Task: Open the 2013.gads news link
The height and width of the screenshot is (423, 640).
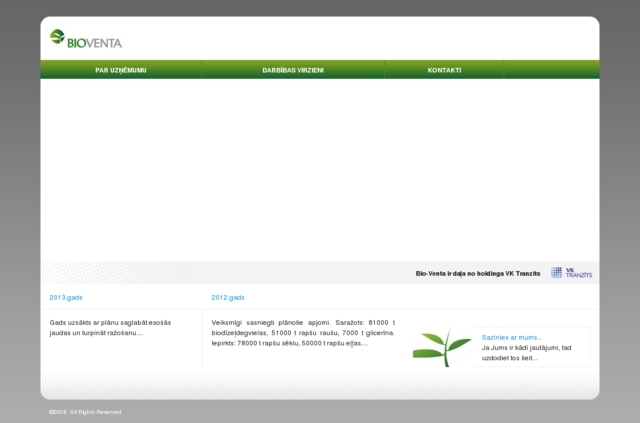Action: 66,298
